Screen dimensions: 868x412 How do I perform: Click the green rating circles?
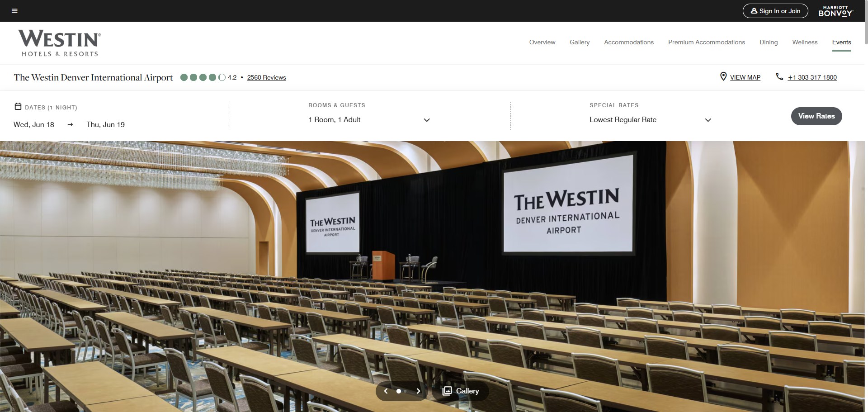203,77
